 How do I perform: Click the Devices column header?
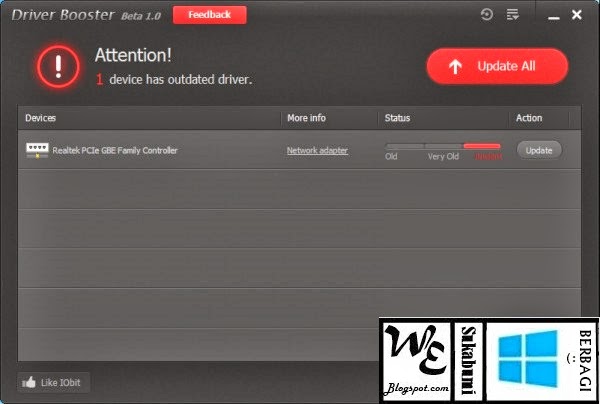(x=41, y=118)
